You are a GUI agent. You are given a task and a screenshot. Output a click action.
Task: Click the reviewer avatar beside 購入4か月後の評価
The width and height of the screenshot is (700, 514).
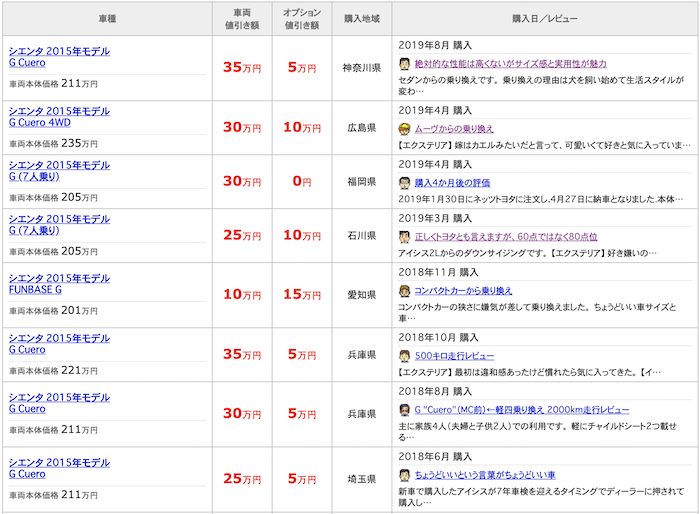(404, 183)
